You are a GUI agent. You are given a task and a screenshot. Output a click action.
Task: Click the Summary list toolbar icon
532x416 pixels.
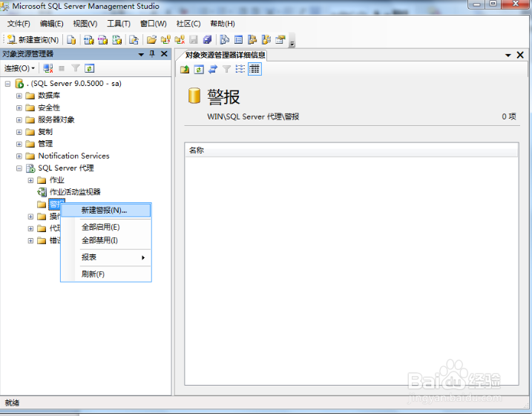238,39
